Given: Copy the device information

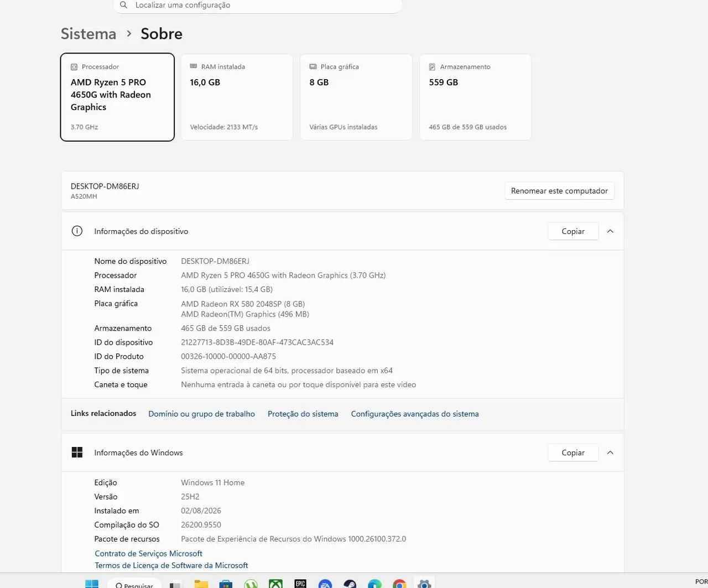Looking at the screenshot, I should tap(573, 231).
